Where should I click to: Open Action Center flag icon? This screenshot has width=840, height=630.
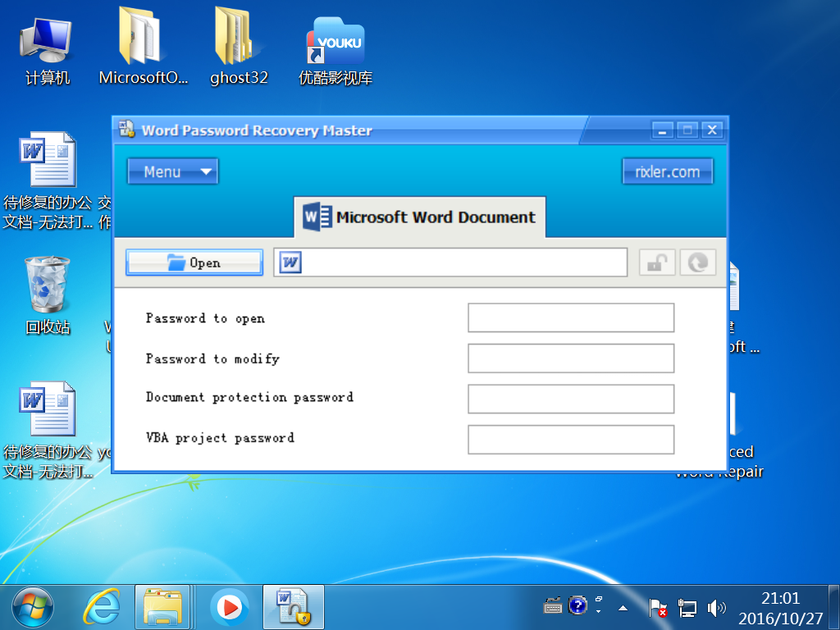tap(657, 608)
